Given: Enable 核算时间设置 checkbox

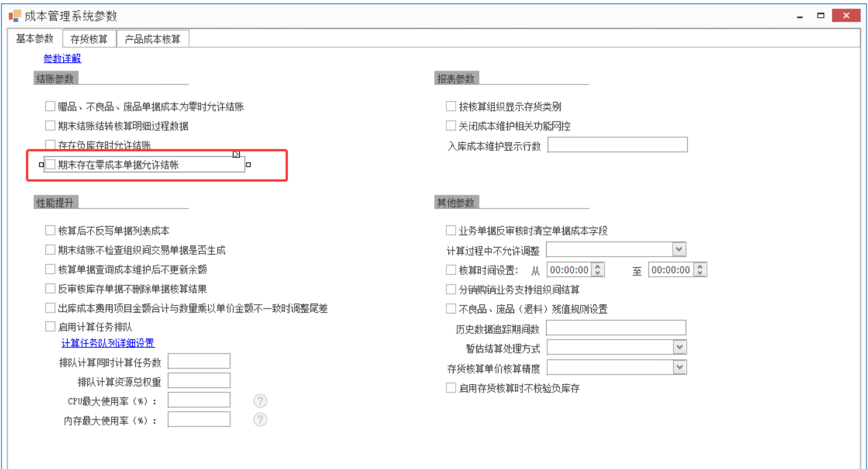Looking at the screenshot, I should pyautogui.click(x=451, y=270).
